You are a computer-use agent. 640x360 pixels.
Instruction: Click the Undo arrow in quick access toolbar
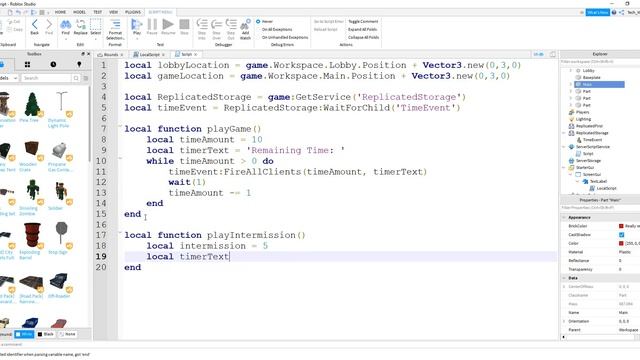[18, 12]
